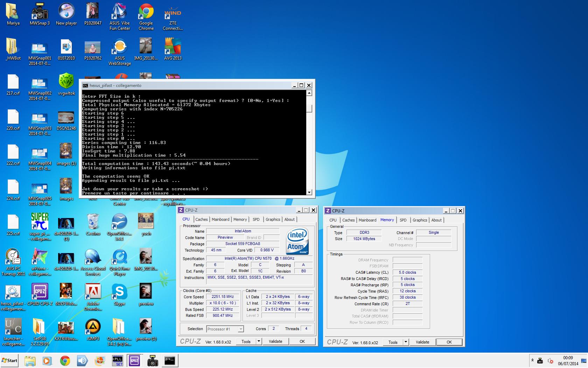Open Mainboard tab in left CPU-Z
588x368 pixels.
tap(220, 219)
